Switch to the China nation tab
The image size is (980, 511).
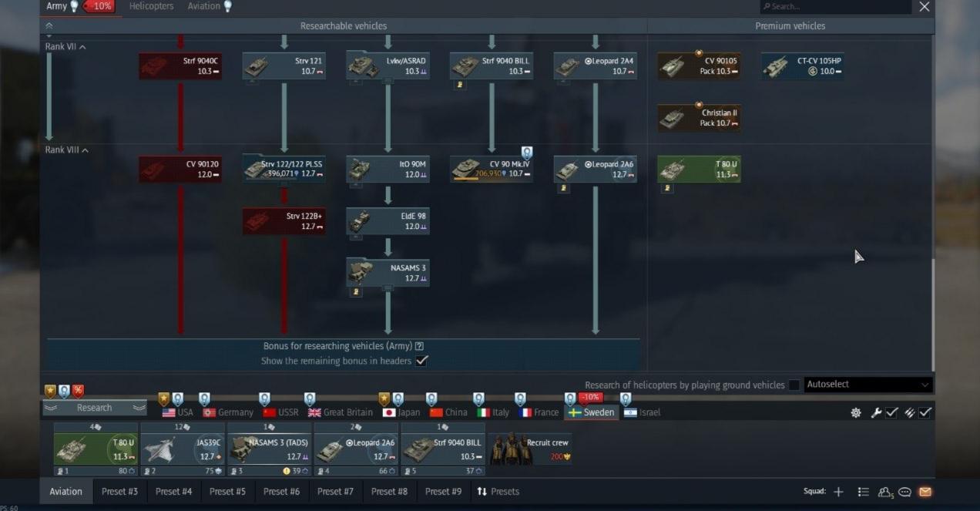pyautogui.click(x=448, y=412)
